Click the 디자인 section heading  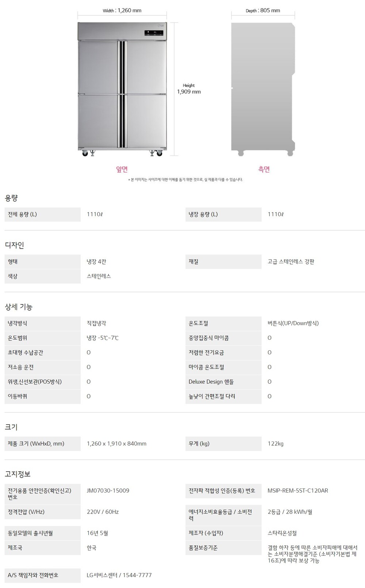[15, 245]
